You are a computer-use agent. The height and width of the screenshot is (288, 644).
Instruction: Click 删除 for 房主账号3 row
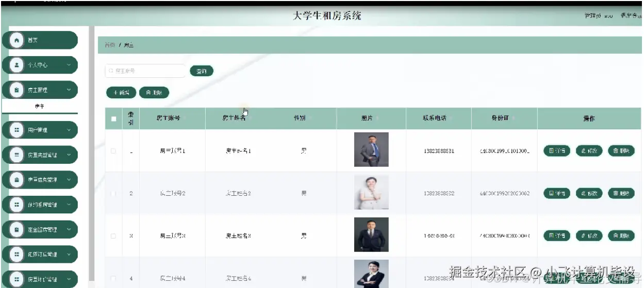click(x=621, y=236)
